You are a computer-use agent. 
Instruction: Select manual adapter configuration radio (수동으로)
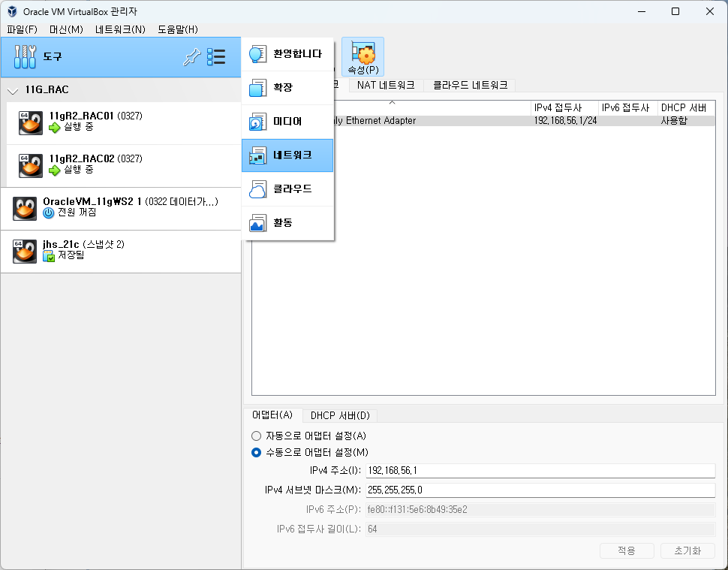click(x=256, y=452)
